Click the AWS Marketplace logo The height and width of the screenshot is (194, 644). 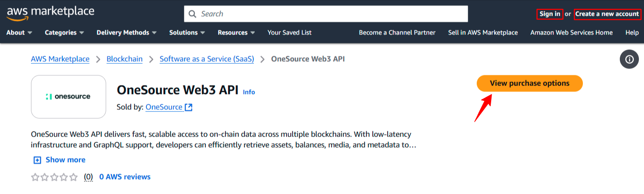pos(50,13)
